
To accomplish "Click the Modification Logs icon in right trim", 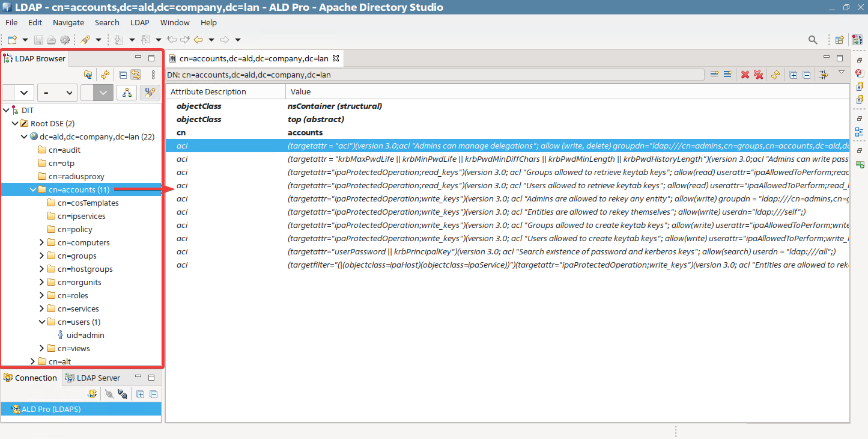I will coord(860,87).
